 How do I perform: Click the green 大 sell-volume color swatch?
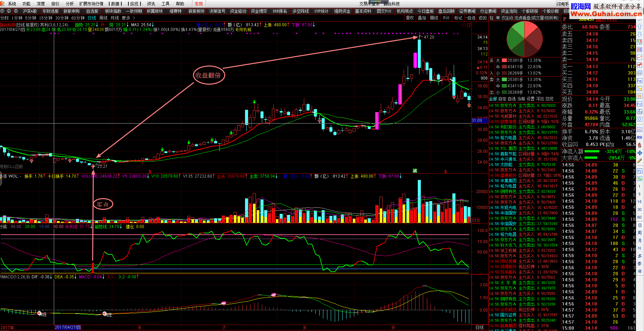point(504,80)
